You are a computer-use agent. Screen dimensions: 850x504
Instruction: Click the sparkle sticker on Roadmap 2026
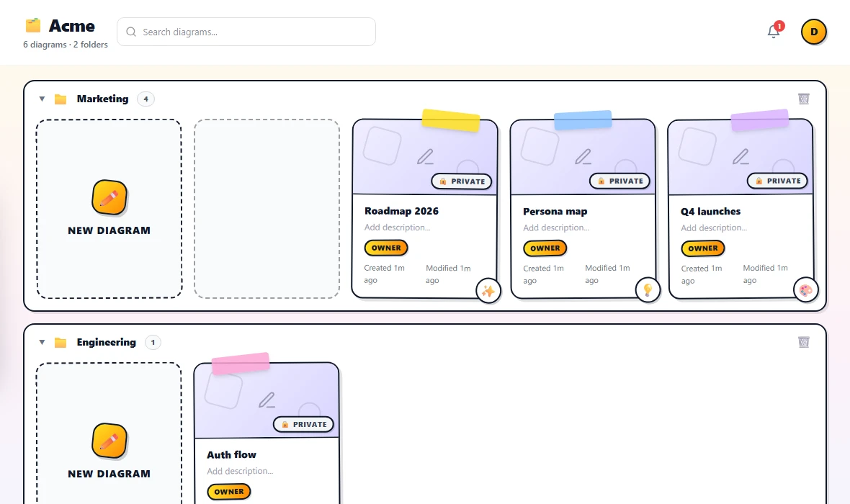point(488,291)
